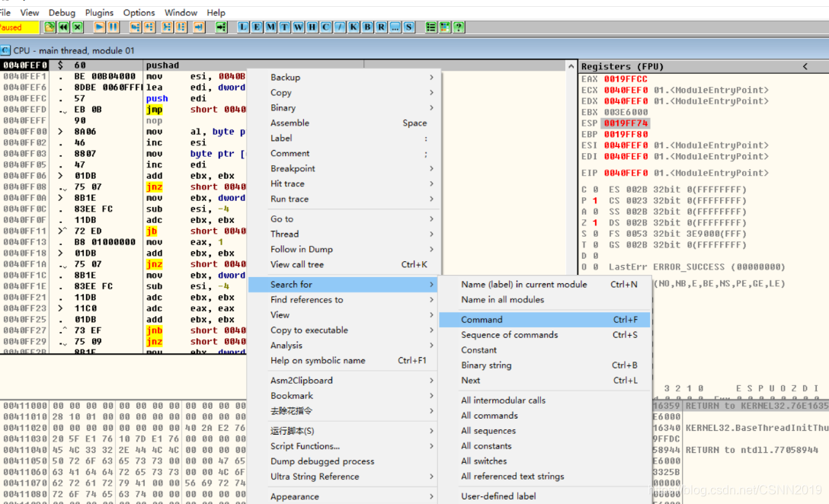Click the green Go to address icon
Viewport: 829px width, 504px height.
[221, 27]
